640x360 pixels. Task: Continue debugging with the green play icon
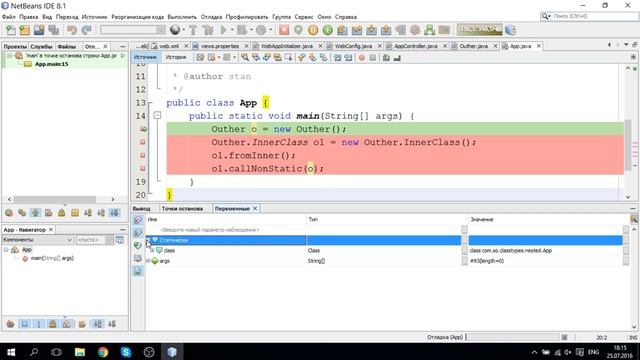tap(328, 30)
